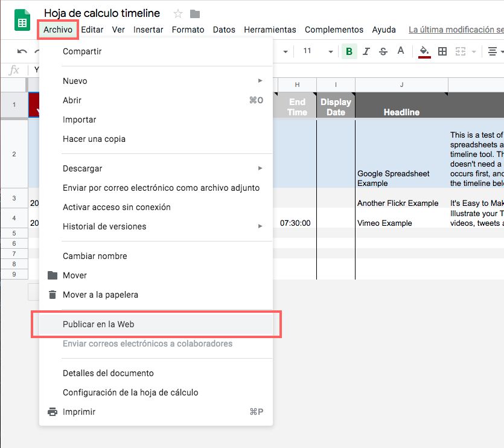Open Configuración de la hoja de cálculo

[x=156, y=392]
